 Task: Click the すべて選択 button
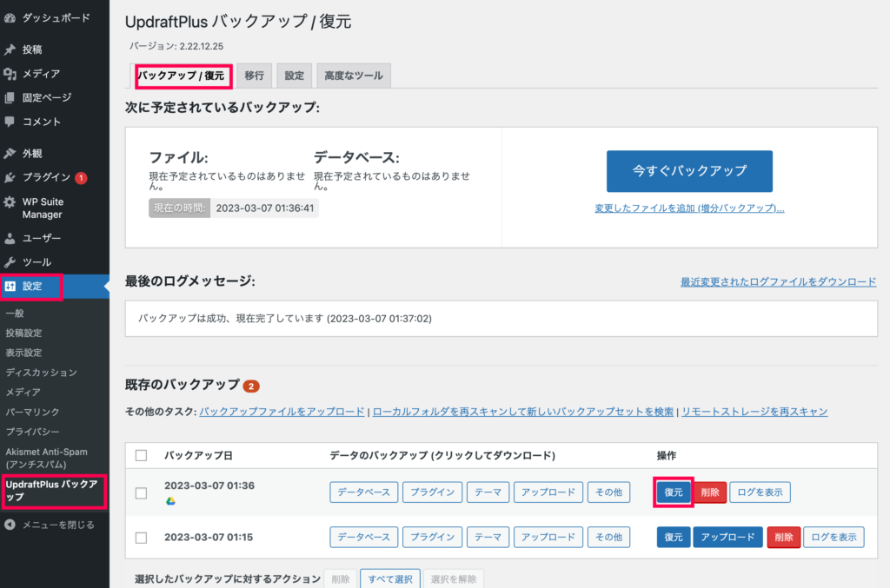click(x=390, y=579)
